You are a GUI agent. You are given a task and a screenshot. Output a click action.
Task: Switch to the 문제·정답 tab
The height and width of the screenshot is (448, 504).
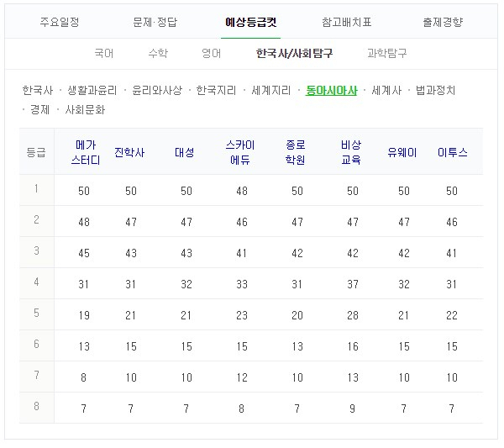155,22
